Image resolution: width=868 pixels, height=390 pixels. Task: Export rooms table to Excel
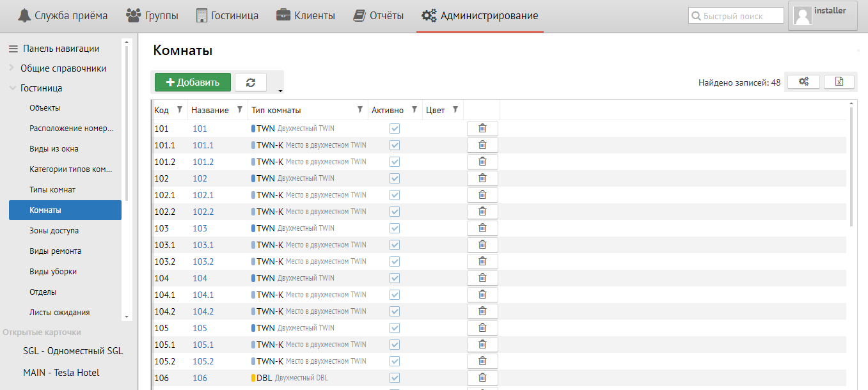[839, 82]
